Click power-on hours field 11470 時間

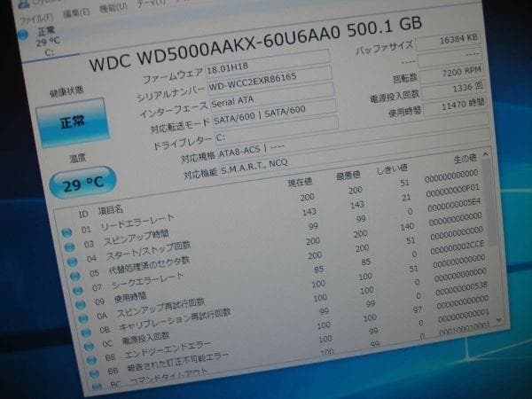[x=454, y=106]
